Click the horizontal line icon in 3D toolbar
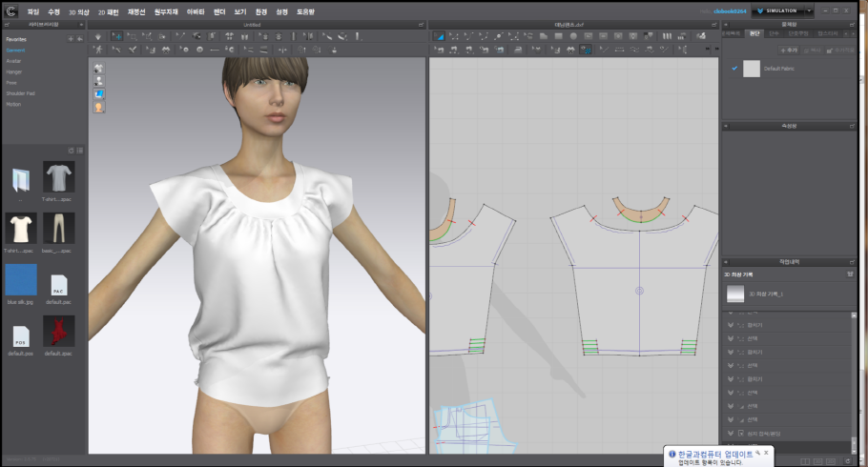This screenshot has height=467, width=868. point(215,50)
